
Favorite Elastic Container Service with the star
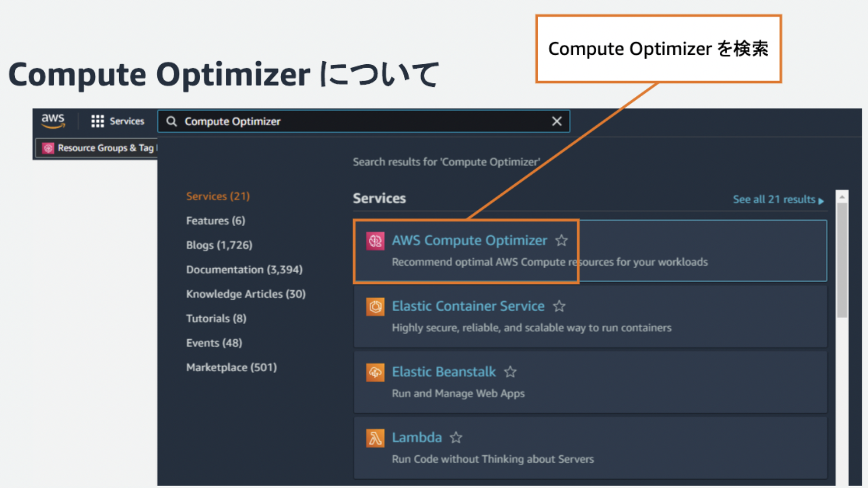[559, 306]
